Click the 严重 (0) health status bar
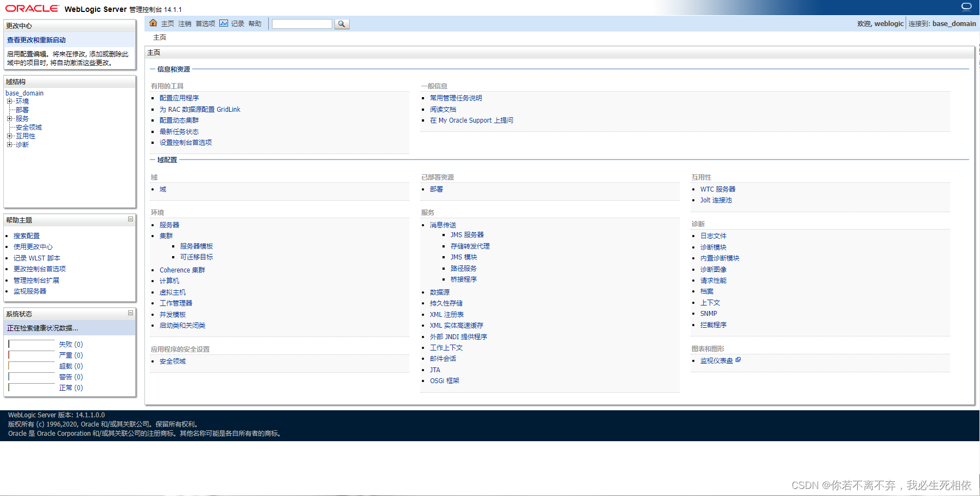The height and width of the screenshot is (496, 980). [31, 355]
